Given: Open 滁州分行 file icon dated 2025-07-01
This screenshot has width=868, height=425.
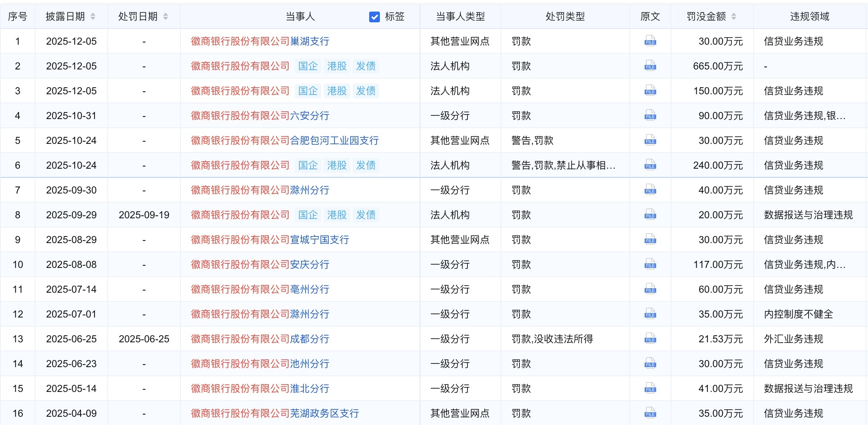Looking at the screenshot, I should pos(650,314).
